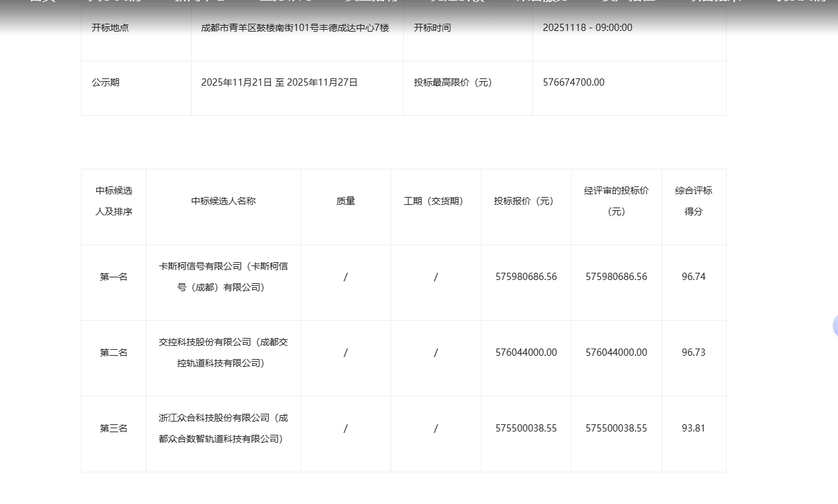The width and height of the screenshot is (838, 504).
Task: Select the score 93.81
Action: [x=694, y=428]
